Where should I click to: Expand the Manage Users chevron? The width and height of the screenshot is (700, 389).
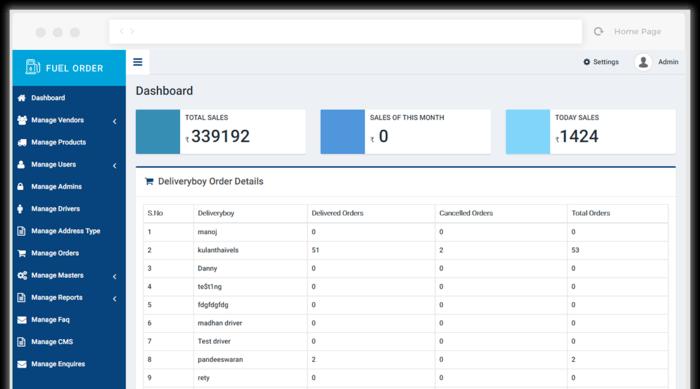tap(115, 166)
